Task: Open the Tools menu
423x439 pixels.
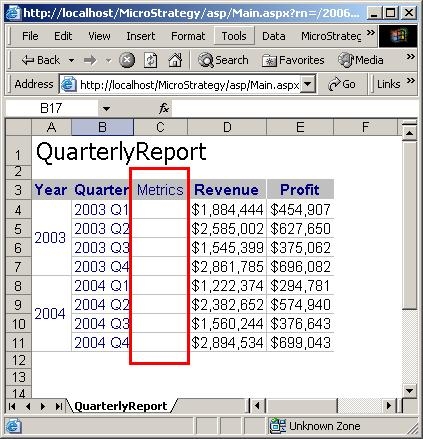Action: tap(234, 36)
